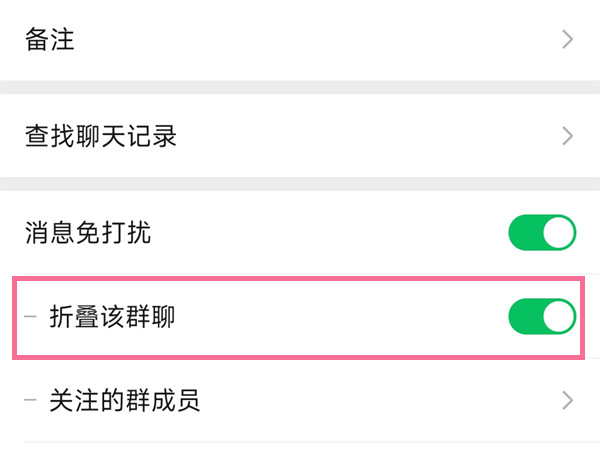Image resolution: width=600 pixels, height=450 pixels.
Task: Open 查找聊天记录 chat history search
Action: coord(101,136)
